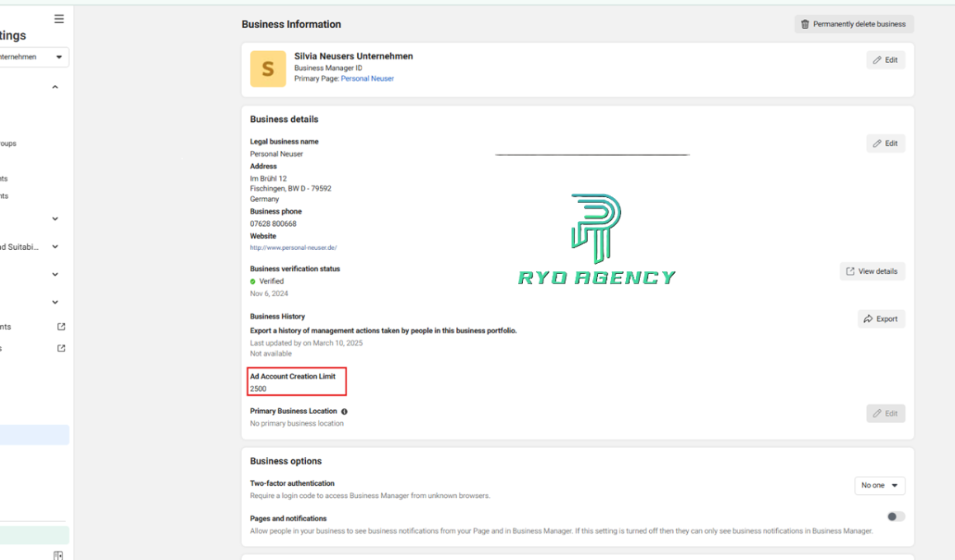Edit the Silvia Neusers Unternehmen card
The width and height of the screenshot is (955, 560).
coord(886,59)
